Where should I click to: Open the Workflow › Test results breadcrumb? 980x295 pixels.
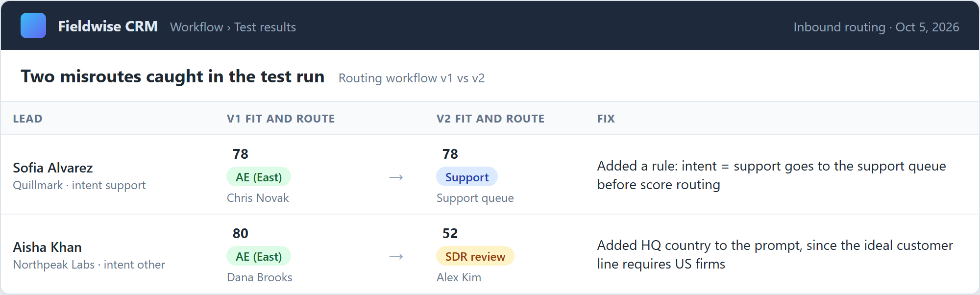point(233,27)
